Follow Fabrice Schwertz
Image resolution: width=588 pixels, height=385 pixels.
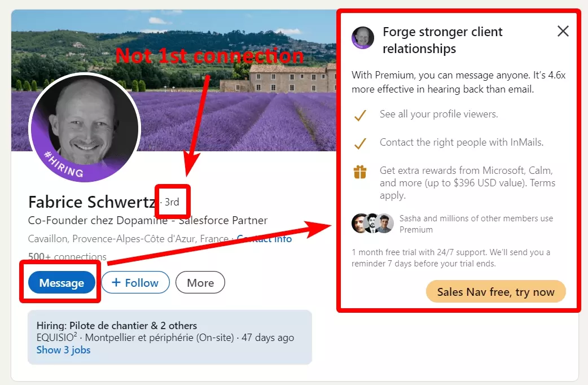click(135, 282)
